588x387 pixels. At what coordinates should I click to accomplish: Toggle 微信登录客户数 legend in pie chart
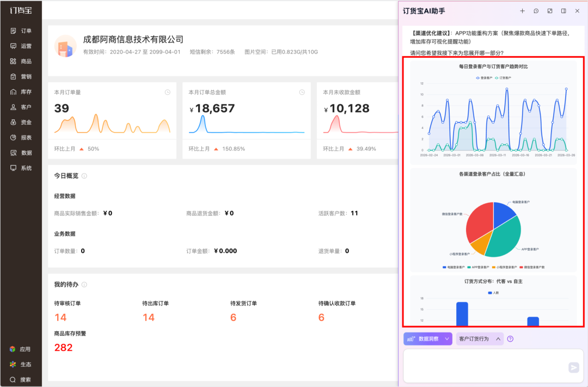532,267
